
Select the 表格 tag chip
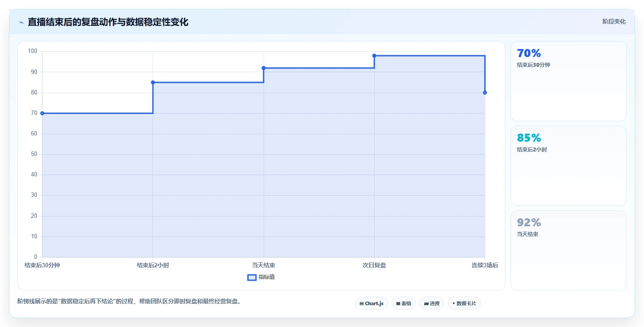[x=403, y=303]
